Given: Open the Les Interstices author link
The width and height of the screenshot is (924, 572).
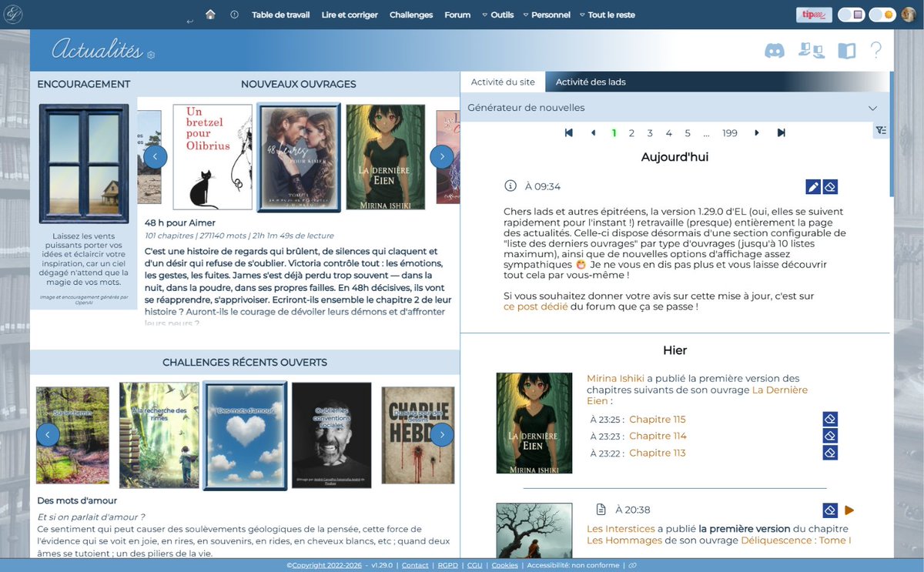Looking at the screenshot, I should tap(621, 529).
